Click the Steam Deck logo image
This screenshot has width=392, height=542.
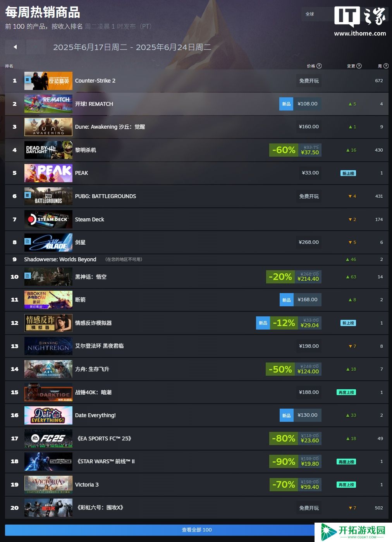pyautogui.click(x=48, y=219)
